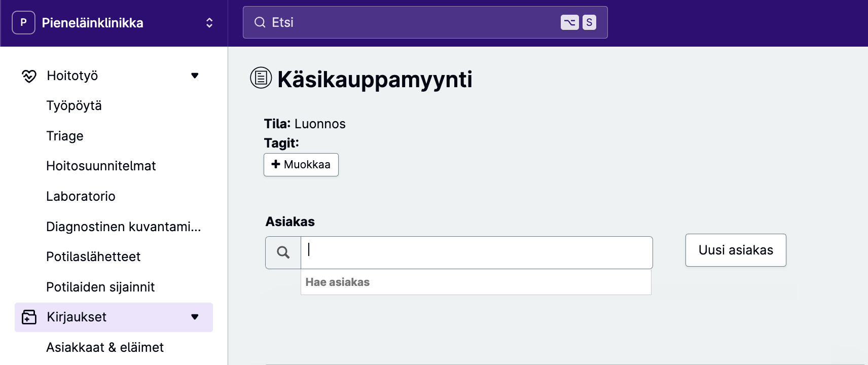Click the Kirjaukset medical folder icon
This screenshot has height=365, width=868.
tap(29, 317)
